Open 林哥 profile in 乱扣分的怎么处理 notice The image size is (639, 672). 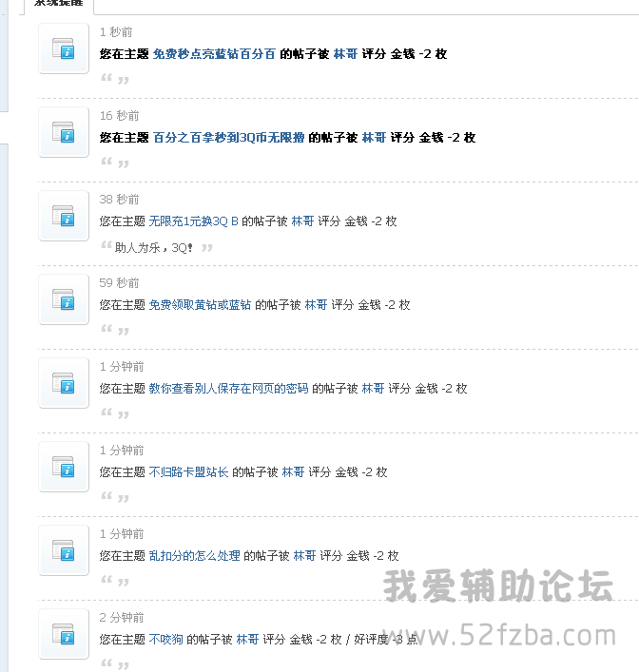305,555
